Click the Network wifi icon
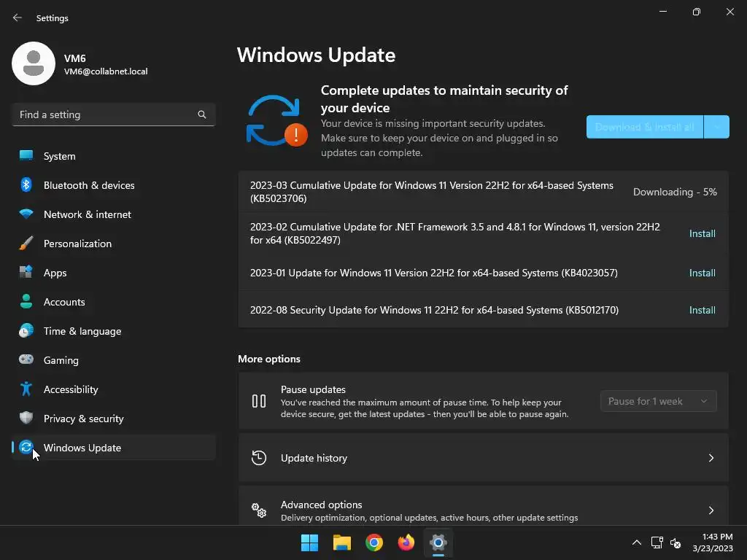Viewport: 747px width, 560px height. point(26,214)
